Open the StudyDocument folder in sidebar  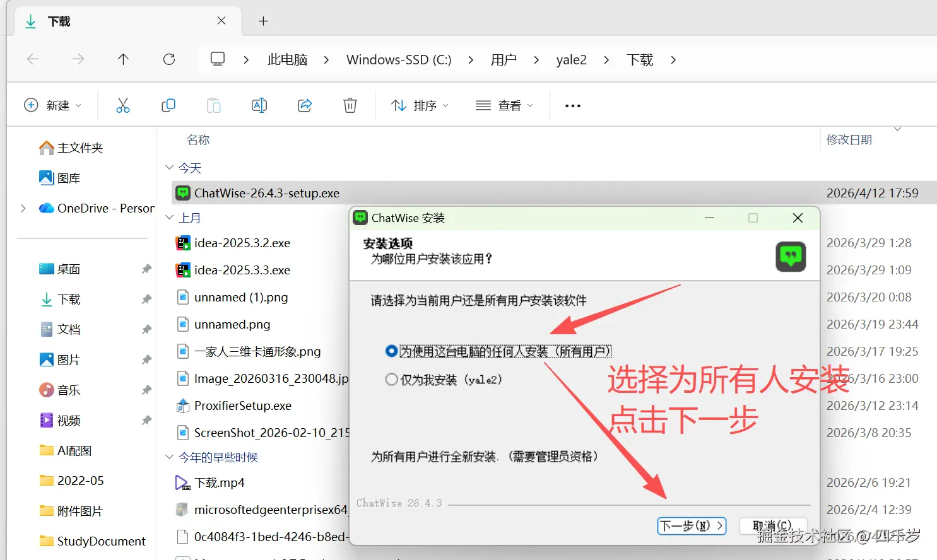(x=92, y=541)
